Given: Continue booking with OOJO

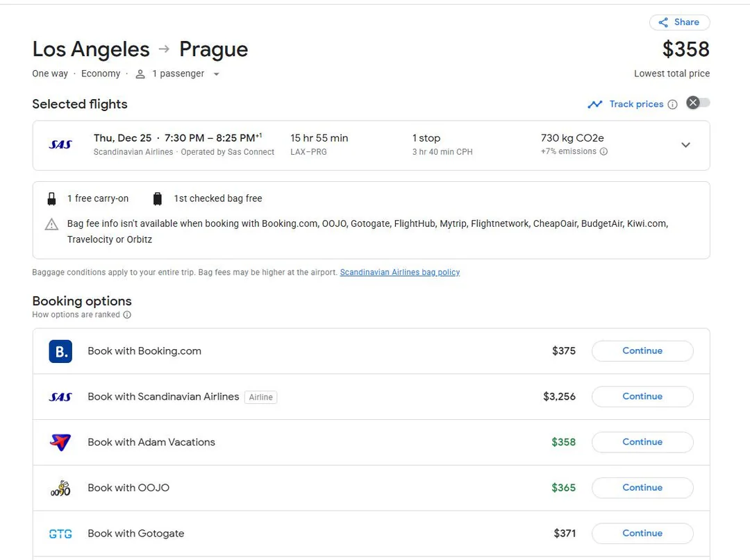Looking at the screenshot, I should (642, 488).
